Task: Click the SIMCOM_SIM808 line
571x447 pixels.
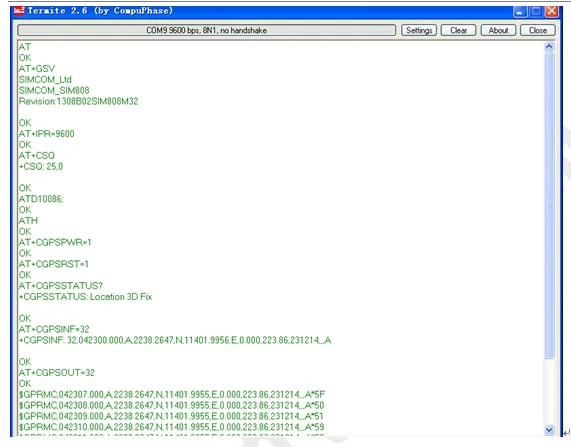Action: coord(54,90)
